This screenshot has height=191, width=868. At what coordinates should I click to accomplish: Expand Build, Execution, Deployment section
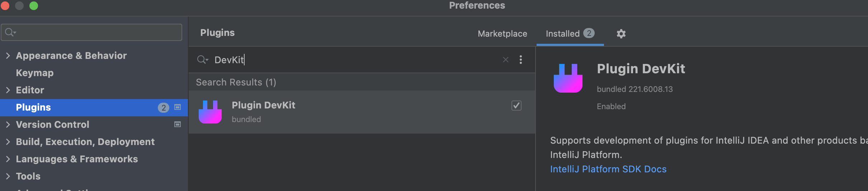8,142
